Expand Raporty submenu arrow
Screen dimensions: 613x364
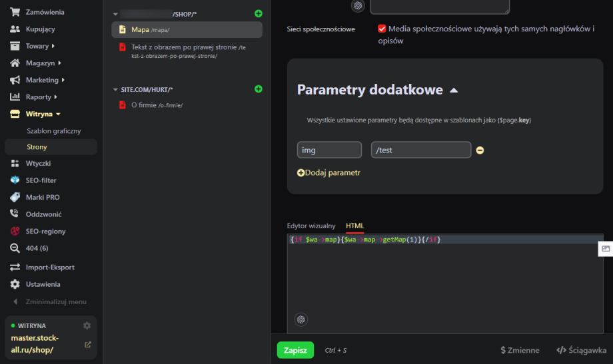coord(55,97)
